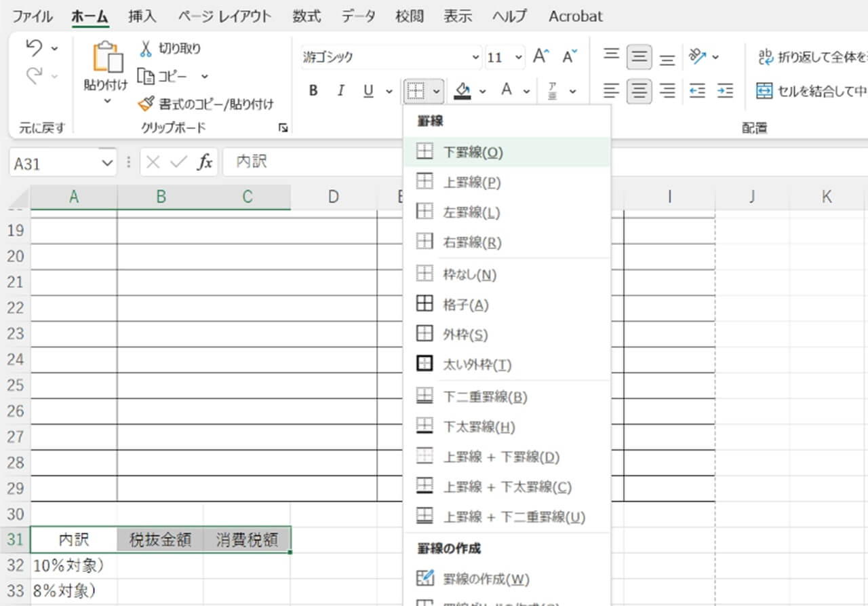Open the Font Color palette dropdown arrow
The height and width of the screenshot is (606, 868).
(x=526, y=91)
